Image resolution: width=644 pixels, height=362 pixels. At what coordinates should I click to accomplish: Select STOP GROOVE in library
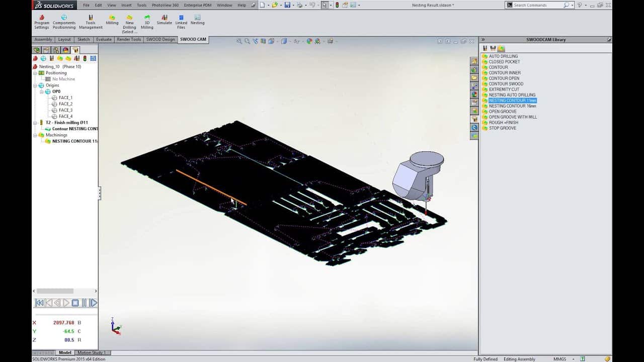502,128
